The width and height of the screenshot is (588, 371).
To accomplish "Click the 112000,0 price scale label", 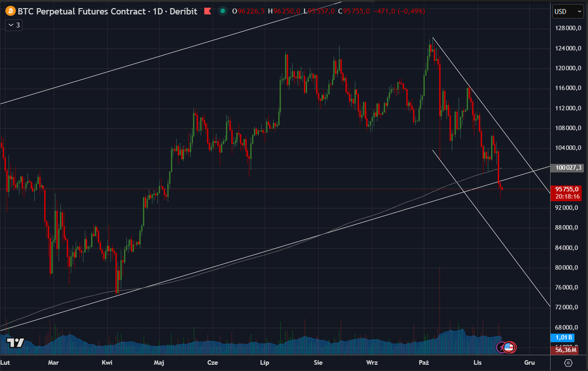I will tap(567, 108).
